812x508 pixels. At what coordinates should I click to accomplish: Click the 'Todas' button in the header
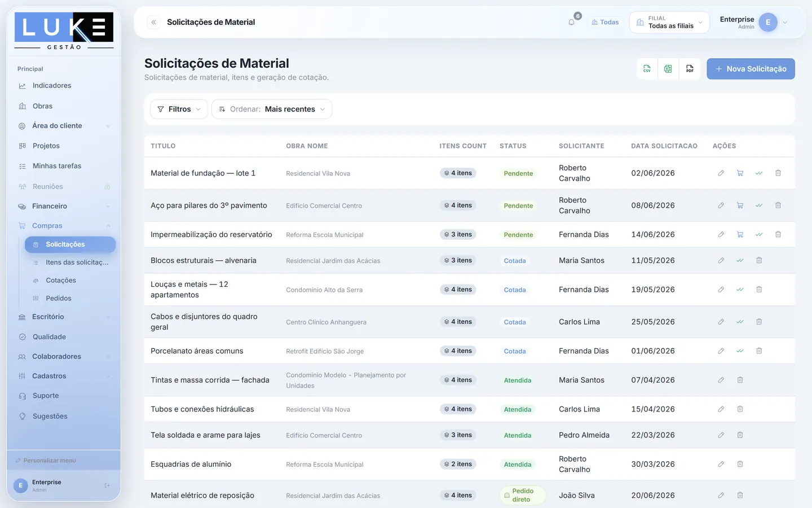pyautogui.click(x=605, y=23)
